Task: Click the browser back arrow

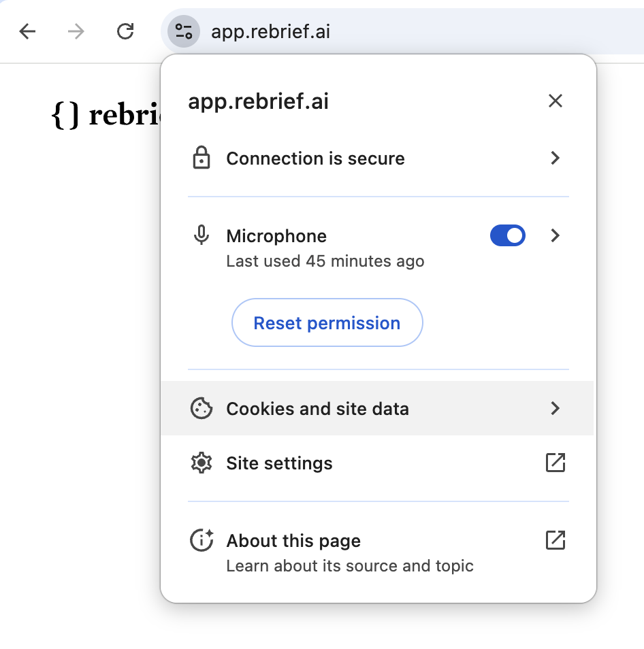Action: [27, 31]
